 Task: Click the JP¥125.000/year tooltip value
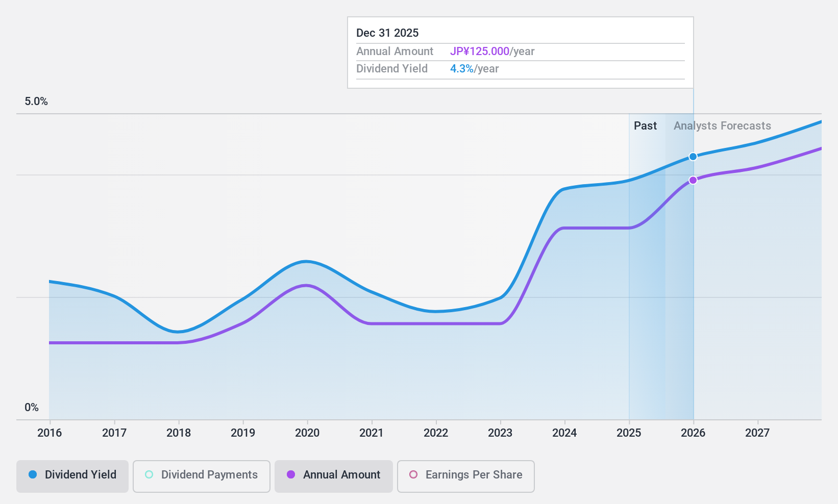(x=492, y=52)
